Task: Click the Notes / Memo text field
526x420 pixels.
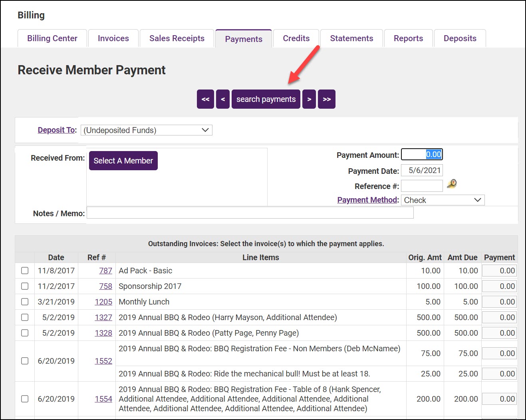Action: [250, 213]
